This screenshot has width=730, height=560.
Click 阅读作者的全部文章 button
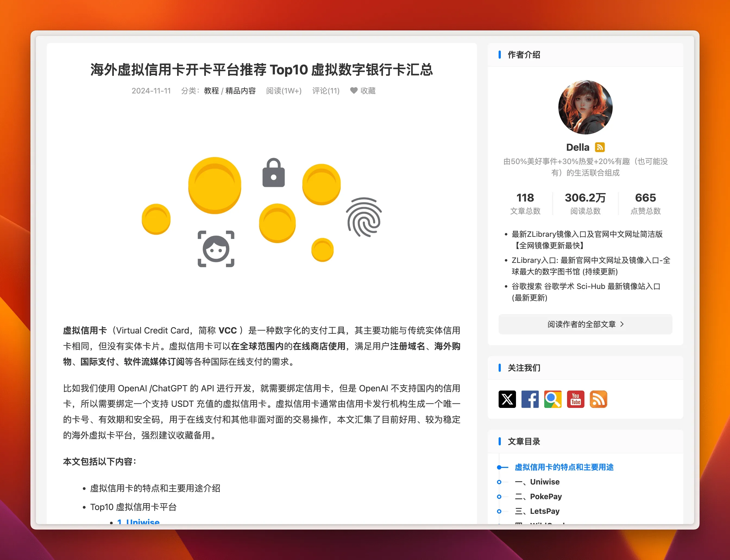(585, 324)
